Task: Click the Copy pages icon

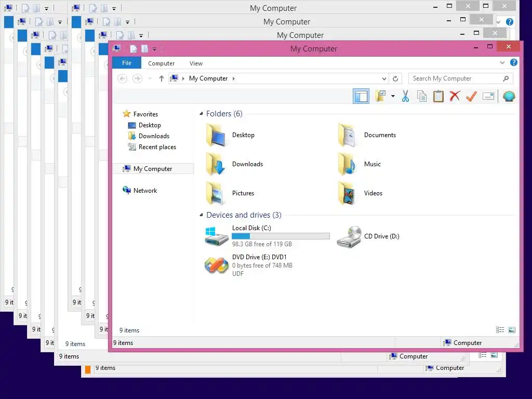Action: (x=422, y=96)
